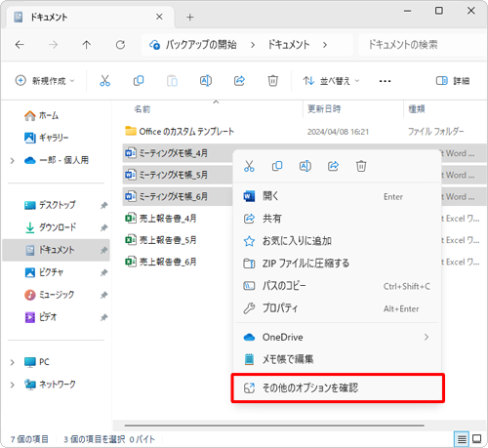The image size is (488, 448).
Task: Click the horizontal scrollbar of the file list
Action: (274, 426)
